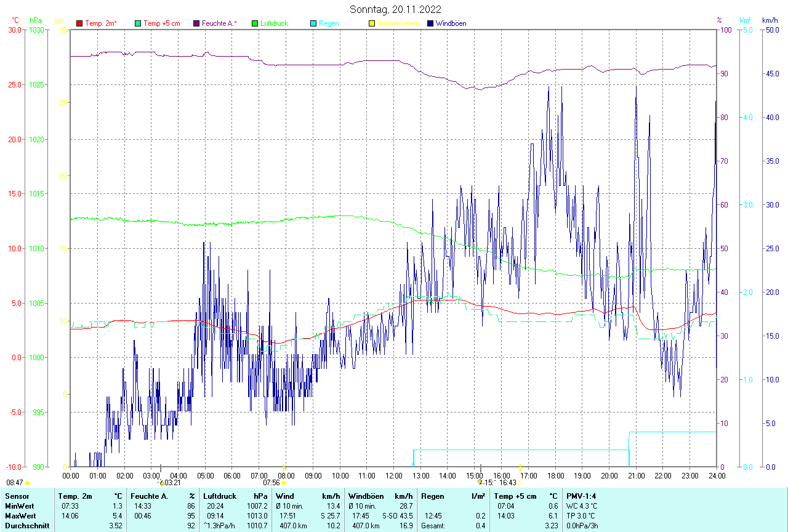Click the hPa axis unit label
This screenshot has height=532, width=788.
pyautogui.click(x=35, y=20)
